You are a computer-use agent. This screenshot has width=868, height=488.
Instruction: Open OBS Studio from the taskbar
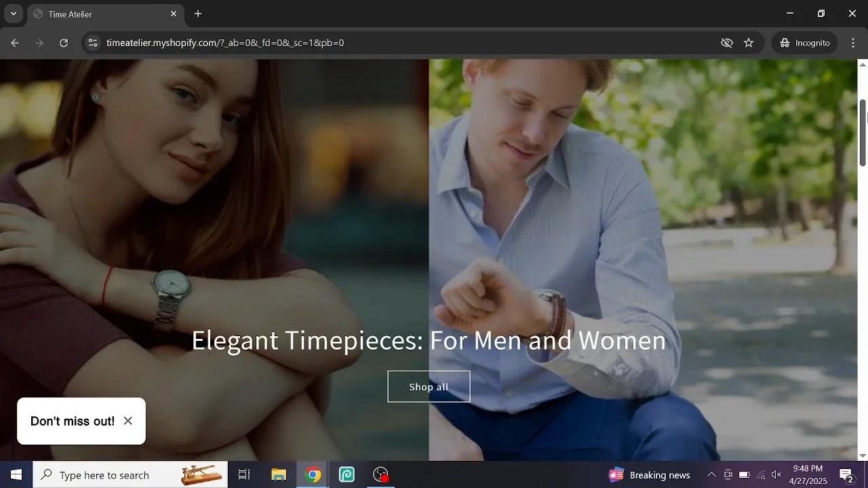pos(380,474)
